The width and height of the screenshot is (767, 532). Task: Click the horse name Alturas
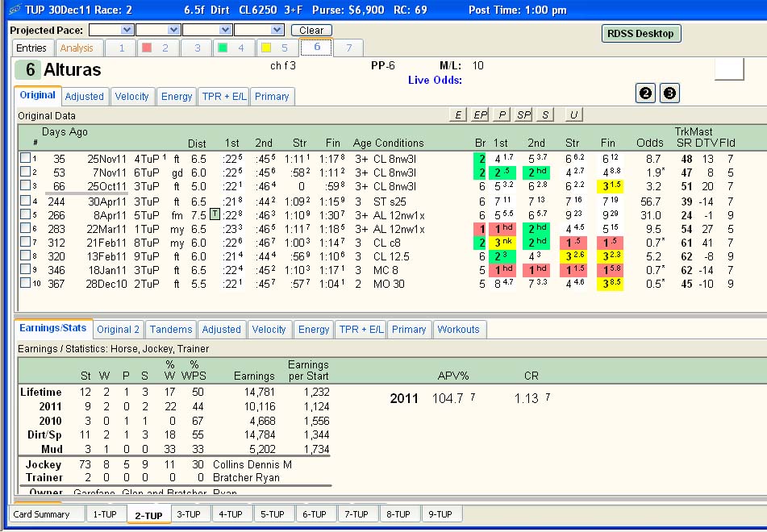click(x=73, y=70)
